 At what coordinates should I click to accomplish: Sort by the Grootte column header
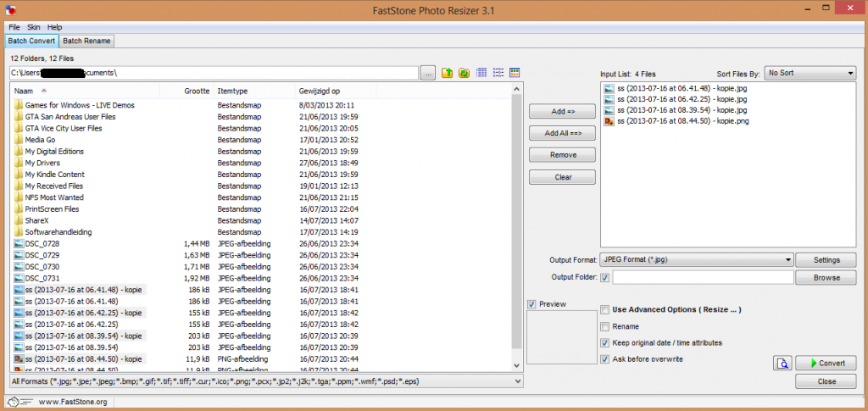pos(187,91)
